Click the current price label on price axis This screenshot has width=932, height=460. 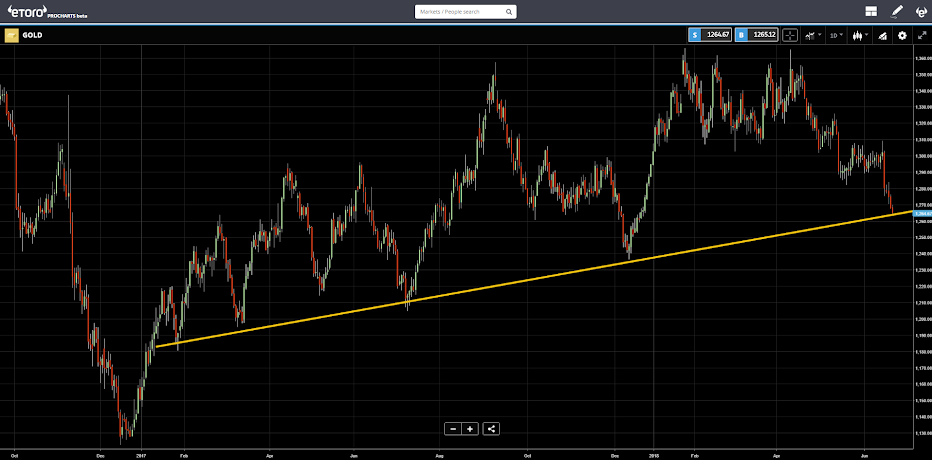click(922, 213)
